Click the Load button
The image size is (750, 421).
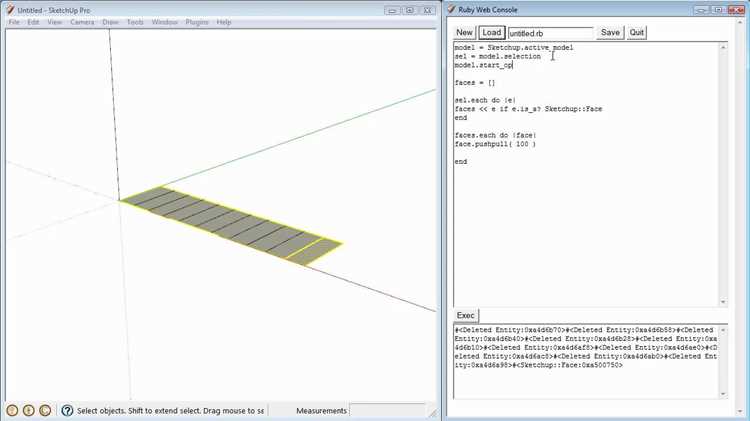(492, 33)
